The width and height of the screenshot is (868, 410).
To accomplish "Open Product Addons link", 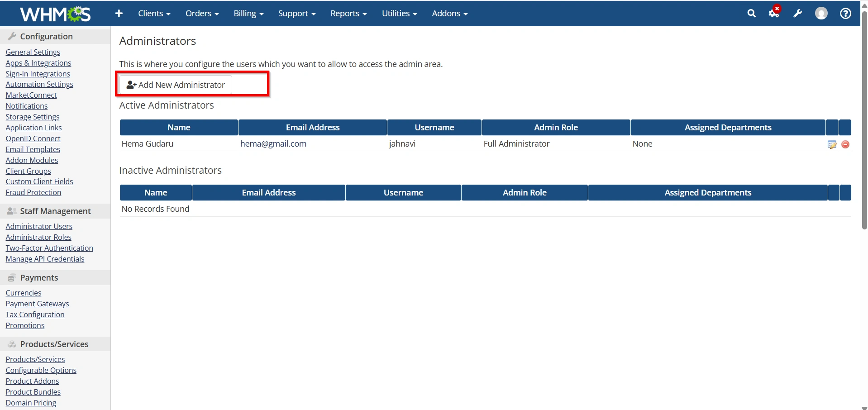I will pos(32,381).
